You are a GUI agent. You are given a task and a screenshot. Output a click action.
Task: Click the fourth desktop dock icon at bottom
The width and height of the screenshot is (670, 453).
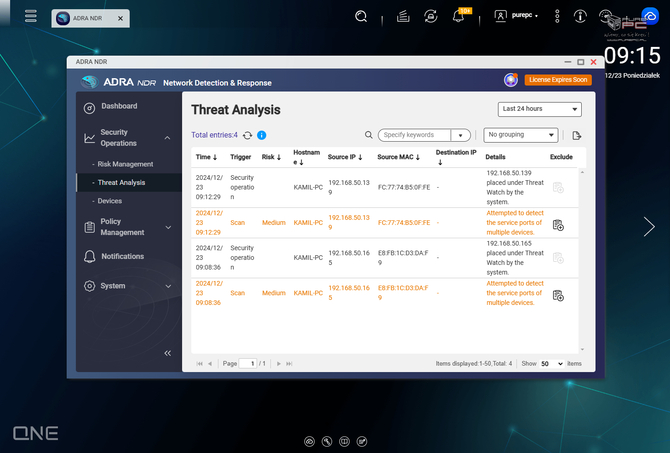pyautogui.click(x=362, y=441)
